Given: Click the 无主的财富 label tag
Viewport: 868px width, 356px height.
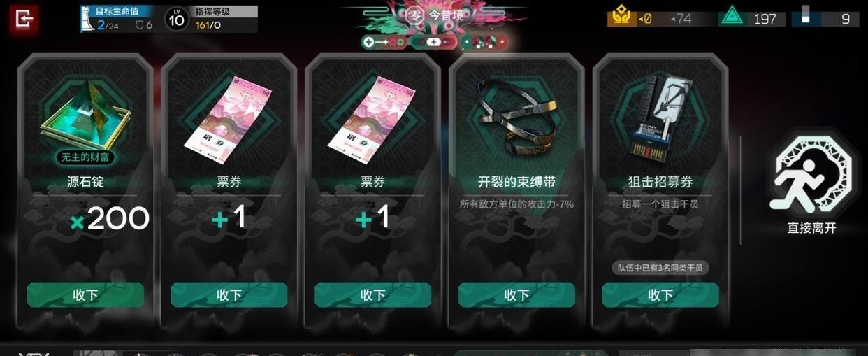Looking at the screenshot, I should [85, 157].
